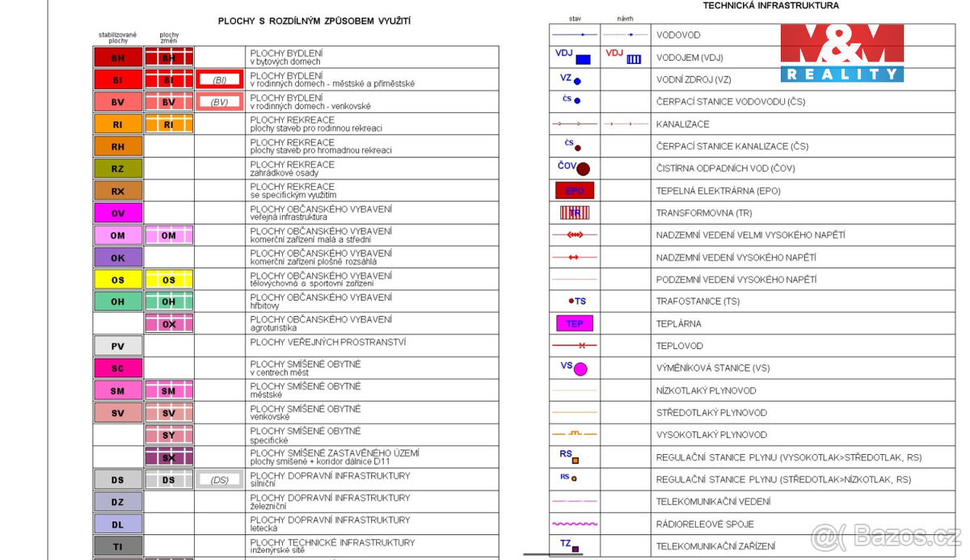Pick the magenta OV veřejná infrastruktura swatch
970x560 pixels.
click(x=118, y=213)
